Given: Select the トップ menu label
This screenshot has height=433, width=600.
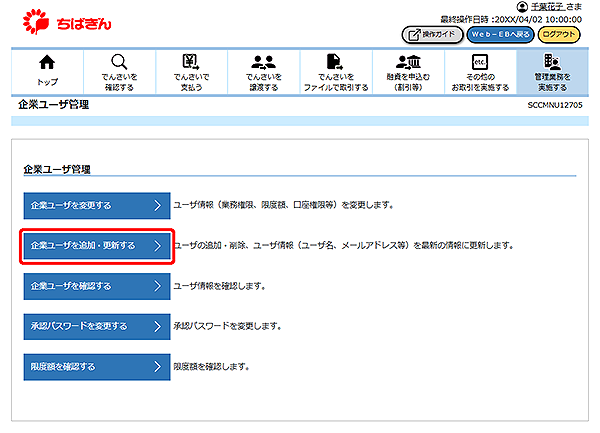Looking at the screenshot, I should point(47,82).
